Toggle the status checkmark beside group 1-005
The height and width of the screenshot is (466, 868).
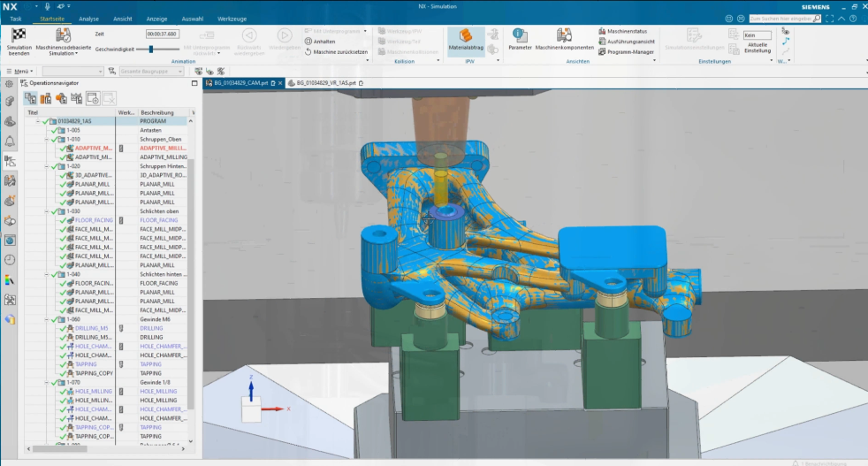[54, 130]
